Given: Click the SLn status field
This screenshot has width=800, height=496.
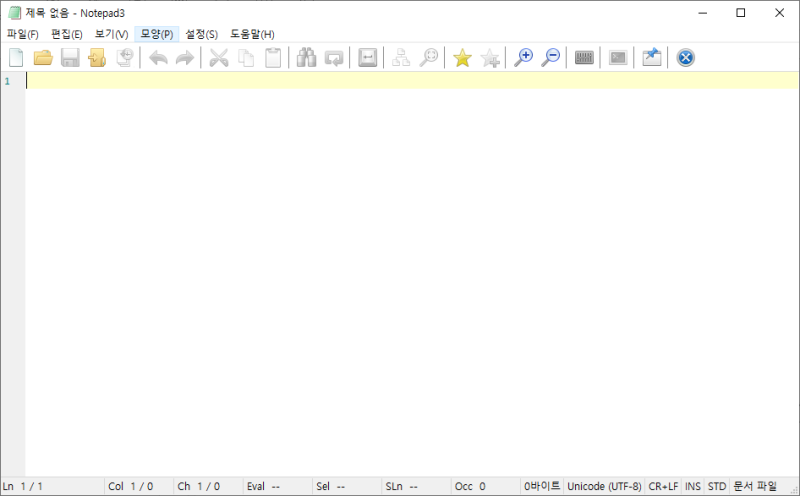Looking at the screenshot, I should click(x=416, y=486).
